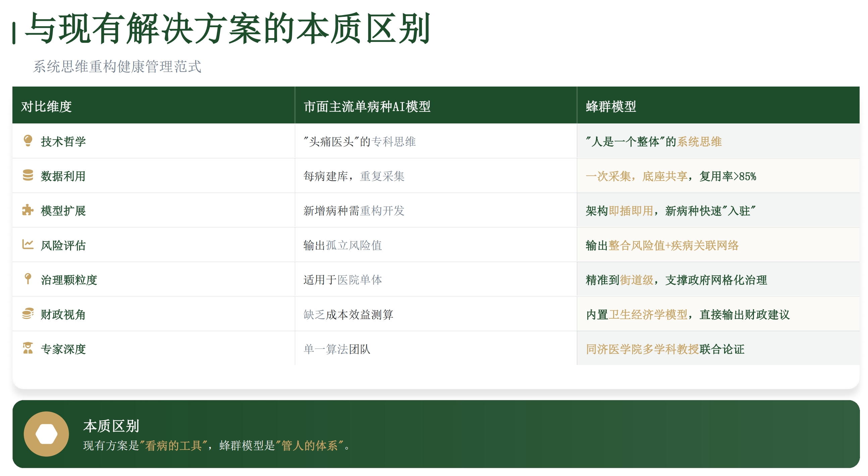Click the subtitle 系统思维重构健康管理范式
Viewport: 868px width, 476px height.
pos(117,66)
